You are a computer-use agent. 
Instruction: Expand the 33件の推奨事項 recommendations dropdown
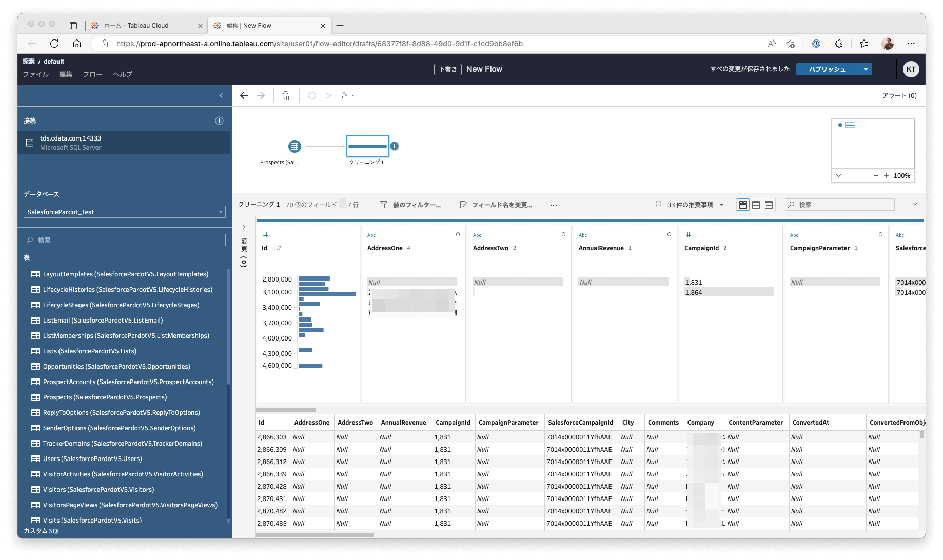tap(690, 205)
